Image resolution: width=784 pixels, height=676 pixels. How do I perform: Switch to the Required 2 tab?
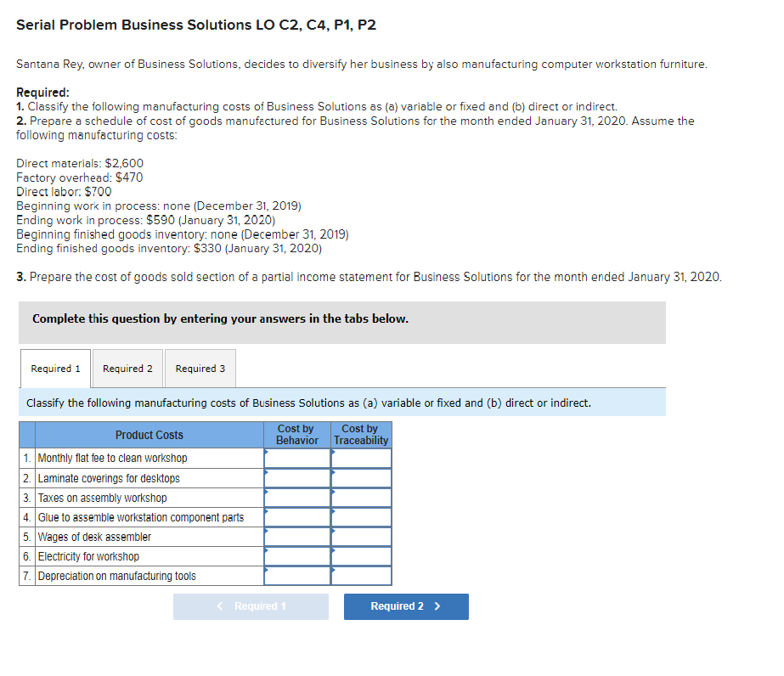point(127,369)
